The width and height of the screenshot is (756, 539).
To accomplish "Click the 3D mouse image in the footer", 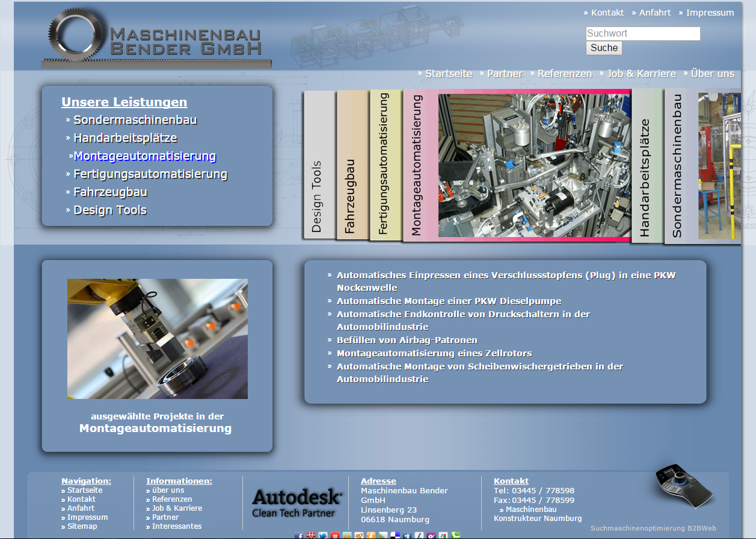I will pyautogui.click(x=685, y=485).
